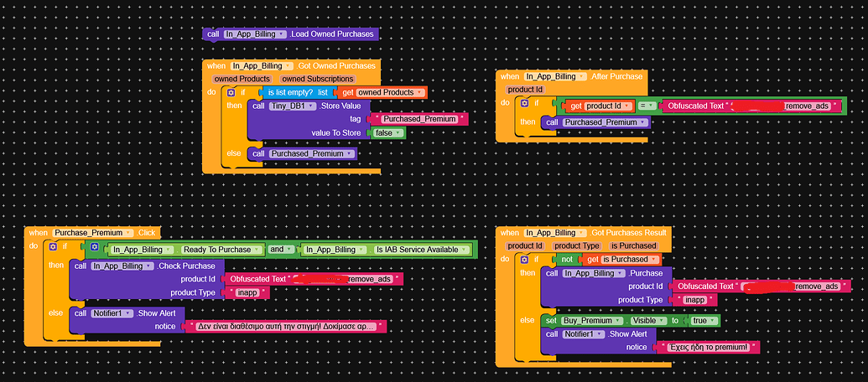This screenshot has width=868, height=382.
Task: Open In_App_Billing dropdown on the .Purchase call
Action: pos(594,273)
